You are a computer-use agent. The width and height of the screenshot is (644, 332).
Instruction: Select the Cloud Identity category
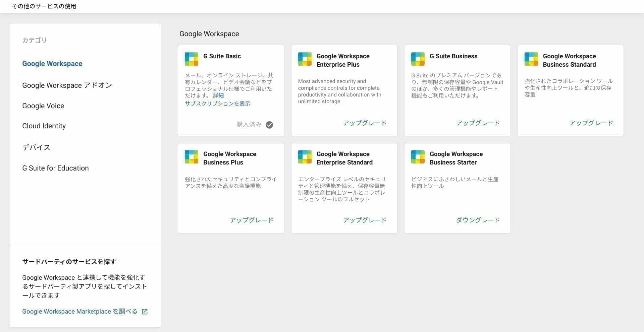44,126
